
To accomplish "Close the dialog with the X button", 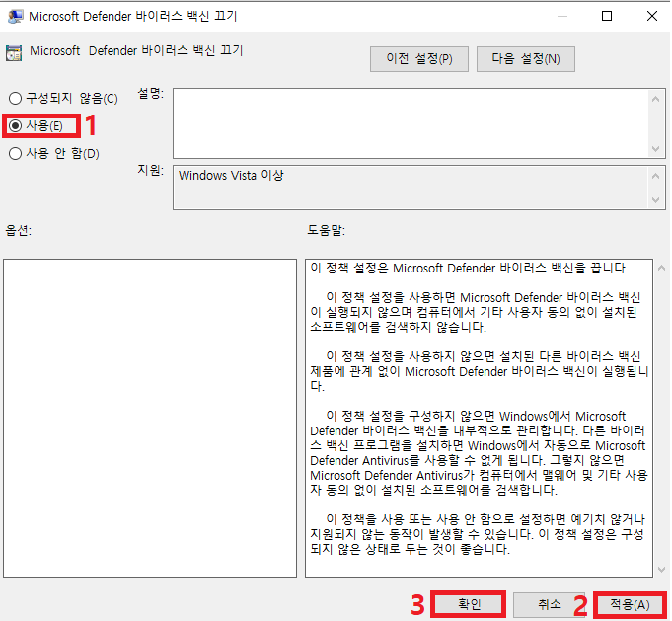I will 652,17.
